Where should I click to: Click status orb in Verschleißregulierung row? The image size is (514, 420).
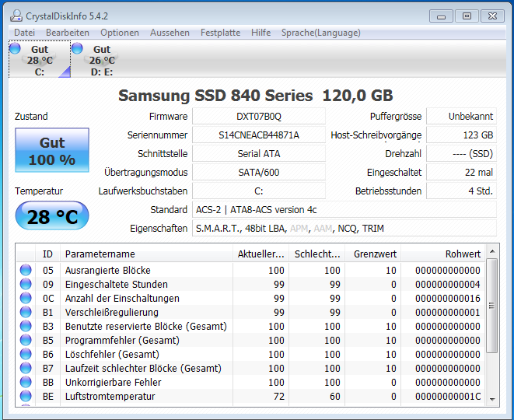(x=26, y=312)
